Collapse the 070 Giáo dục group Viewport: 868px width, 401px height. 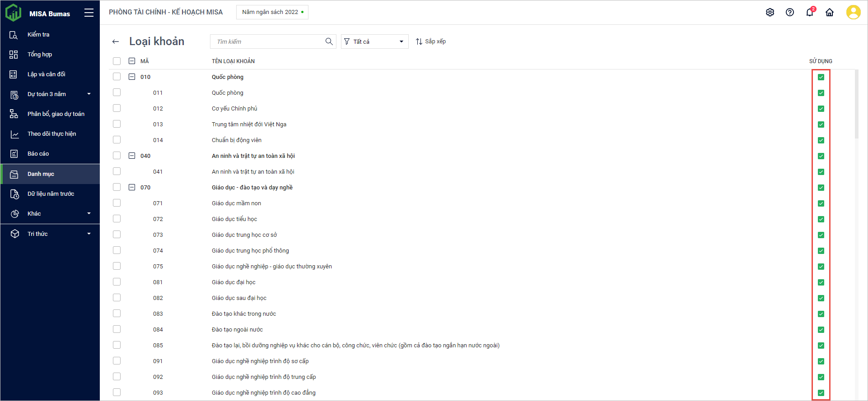coord(132,187)
